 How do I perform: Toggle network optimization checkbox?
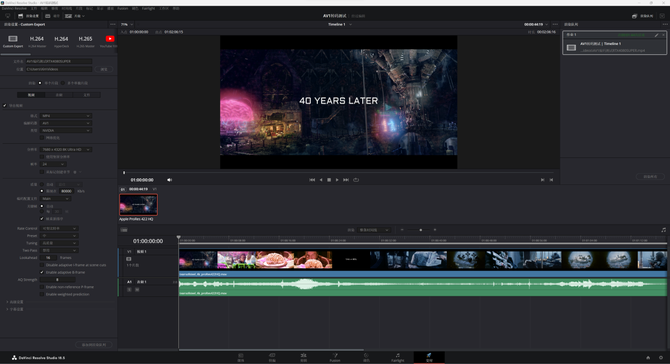click(42, 138)
